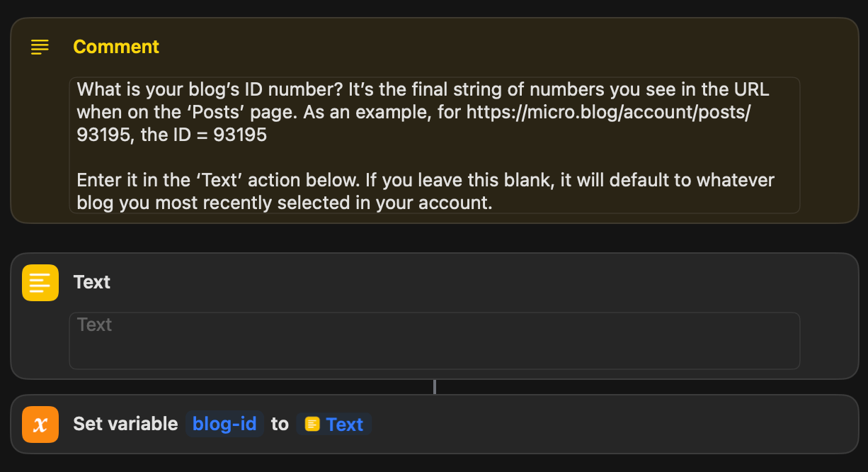Edit the blog-id variable name token

point(224,424)
